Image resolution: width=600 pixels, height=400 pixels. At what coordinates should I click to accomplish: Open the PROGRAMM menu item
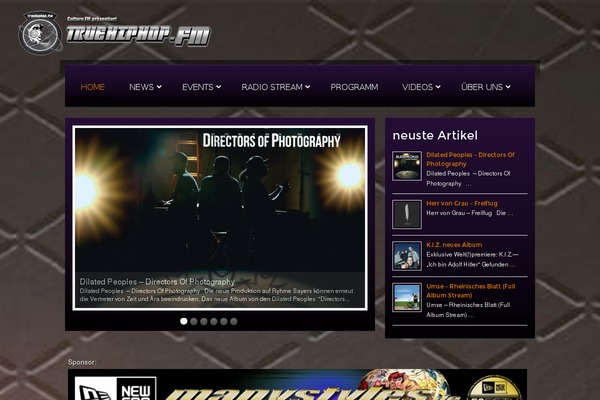pos(354,87)
